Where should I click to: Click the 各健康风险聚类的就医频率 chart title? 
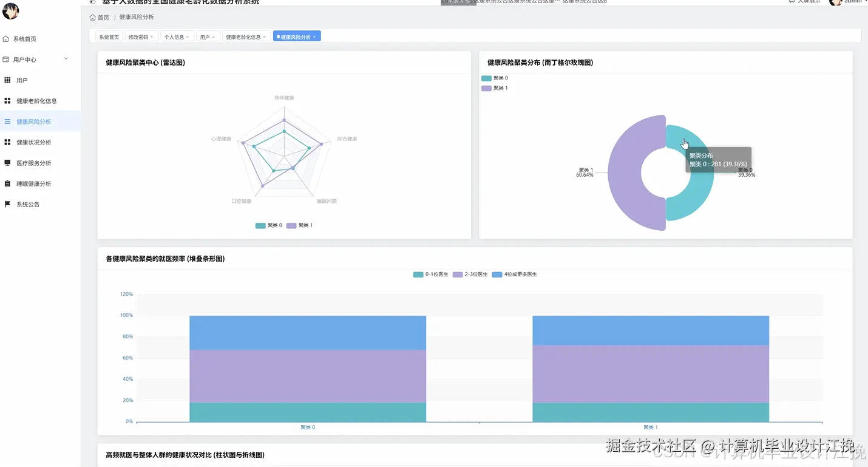click(165, 259)
